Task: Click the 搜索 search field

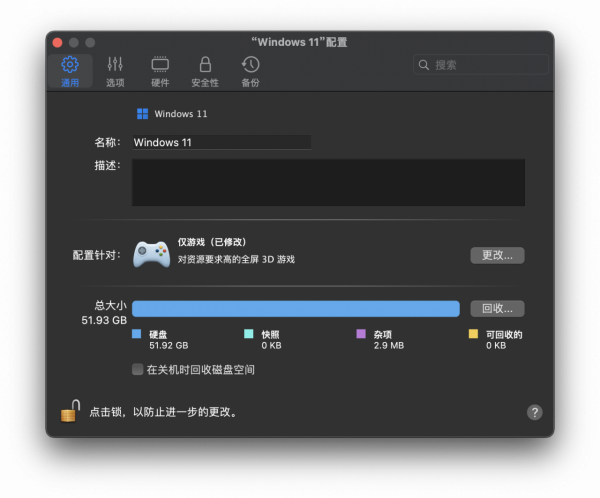Action: click(481, 65)
